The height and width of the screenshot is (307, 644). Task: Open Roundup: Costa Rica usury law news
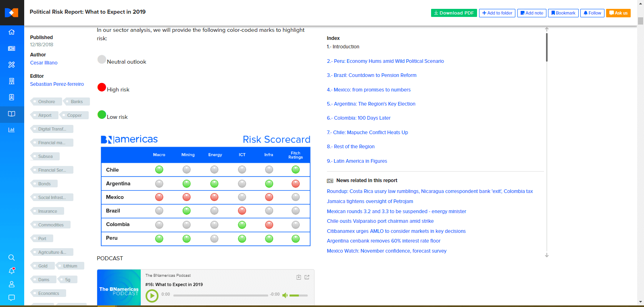click(430, 191)
